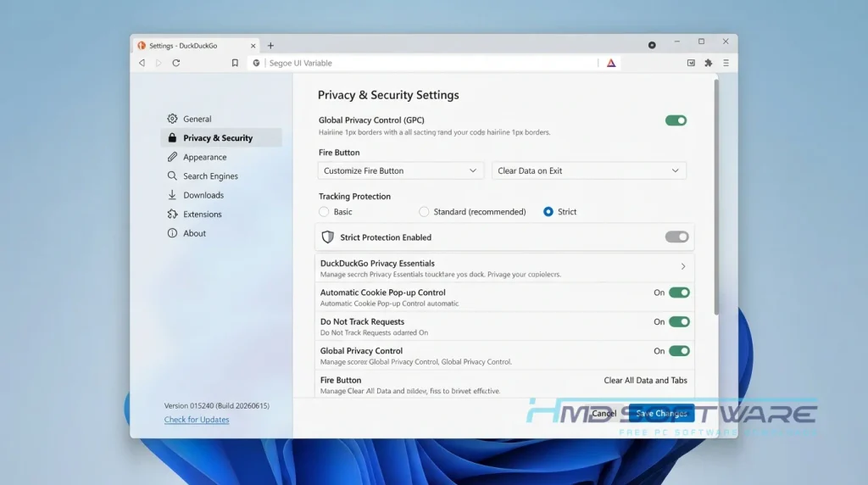This screenshot has height=485, width=868.
Task: Open the hamburger menu
Action: [x=726, y=63]
